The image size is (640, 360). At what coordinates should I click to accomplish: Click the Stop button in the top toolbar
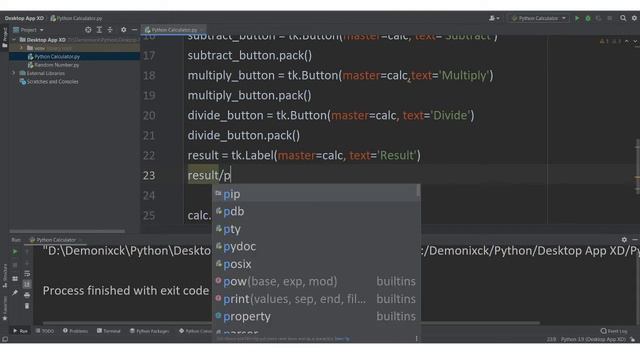pos(610,18)
